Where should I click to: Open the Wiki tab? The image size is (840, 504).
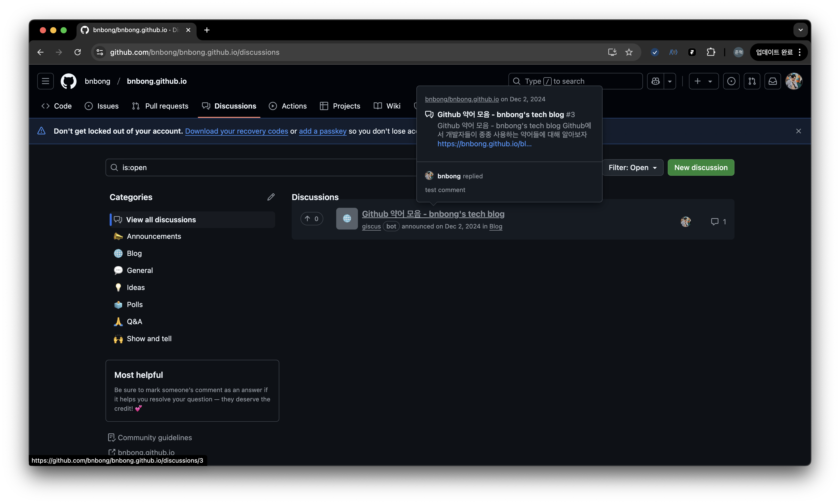387,106
